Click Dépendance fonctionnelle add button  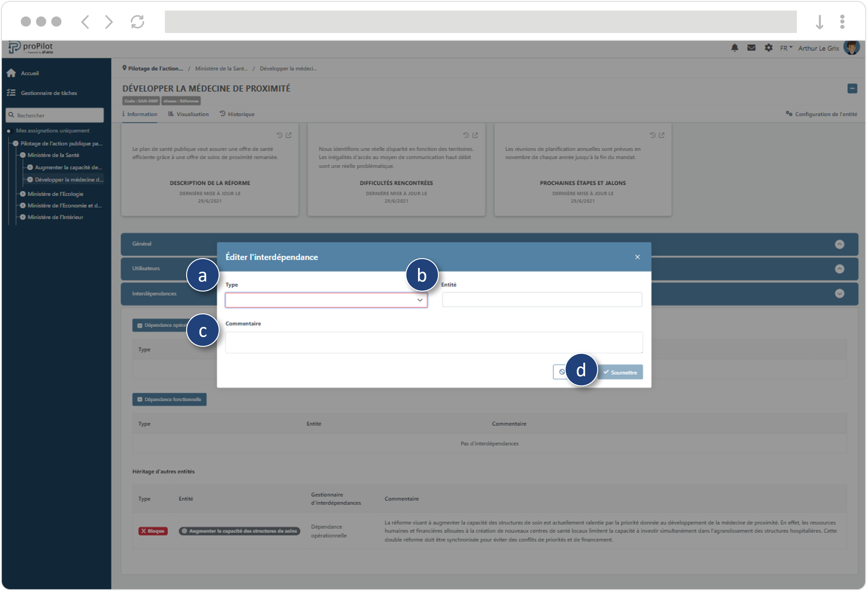[x=169, y=399]
